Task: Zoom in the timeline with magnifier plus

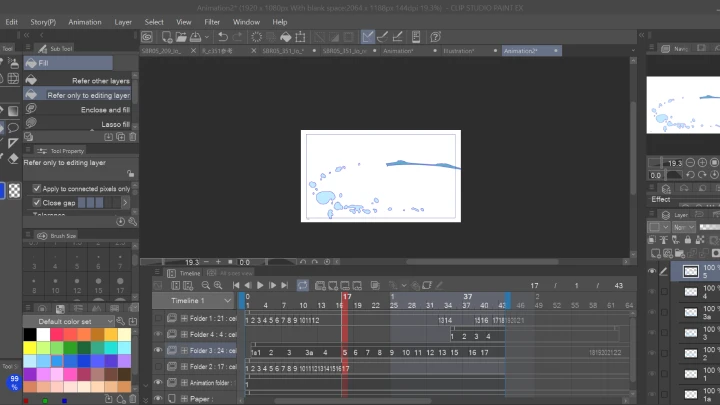Action: 218,286
